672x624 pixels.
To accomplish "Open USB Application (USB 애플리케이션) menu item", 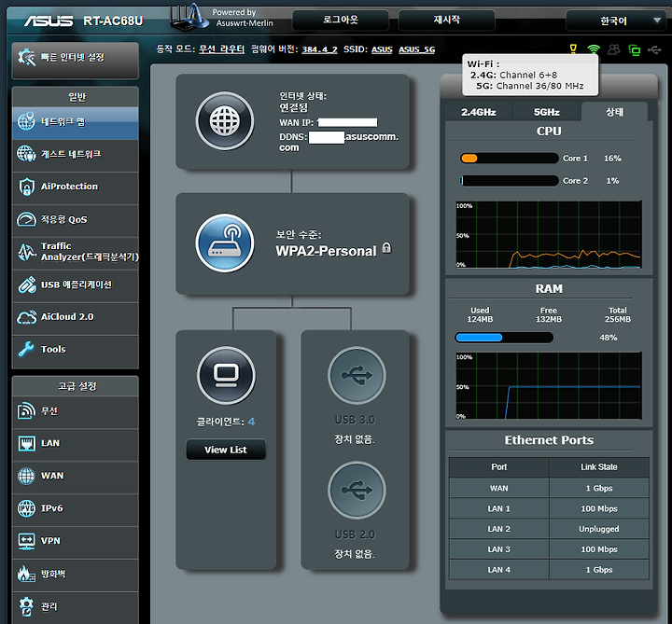I will [x=75, y=285].
